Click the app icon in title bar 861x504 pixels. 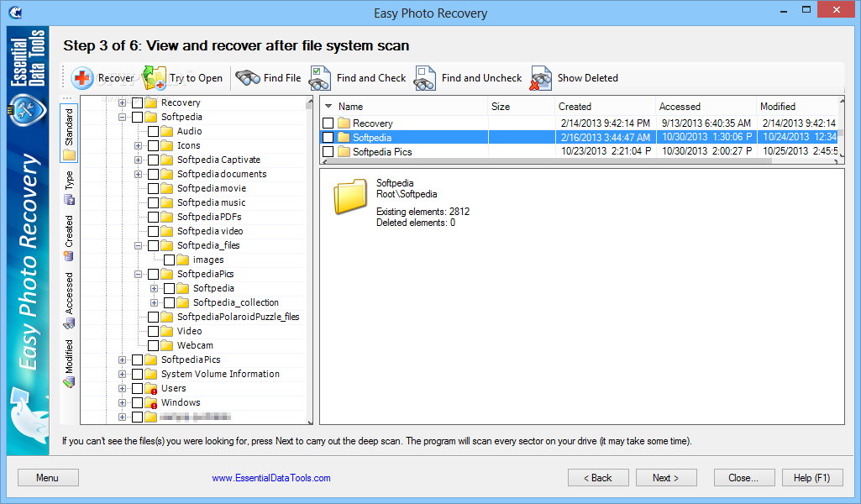click(x=15, y=12)
